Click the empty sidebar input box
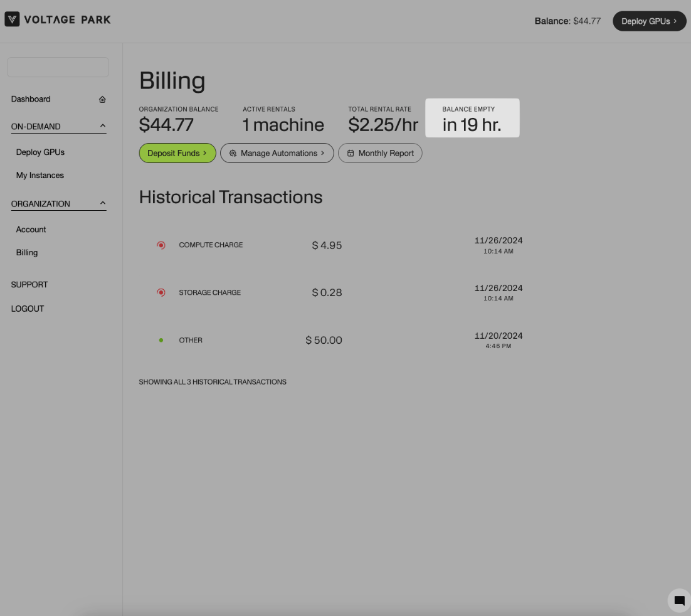 [x=58, y=67]
